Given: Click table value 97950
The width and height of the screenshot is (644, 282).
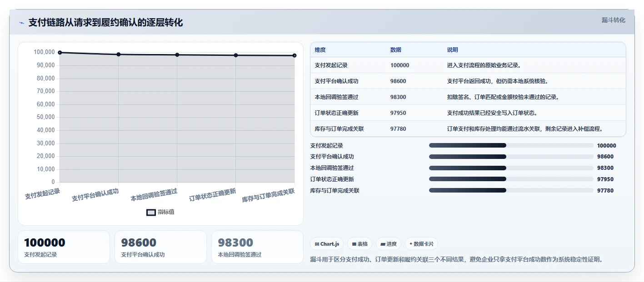Looking at the screenshot, I should [398, 113].
